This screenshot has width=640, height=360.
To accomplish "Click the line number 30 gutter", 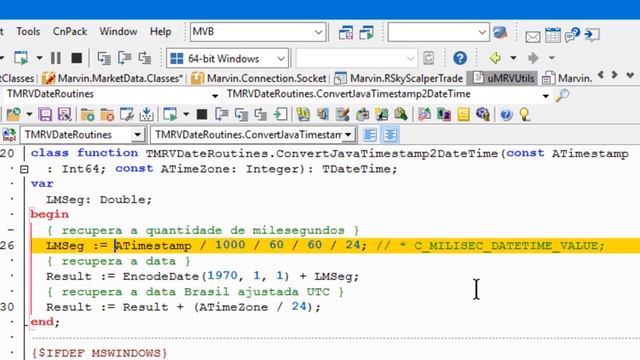I will tap(8, 307).
